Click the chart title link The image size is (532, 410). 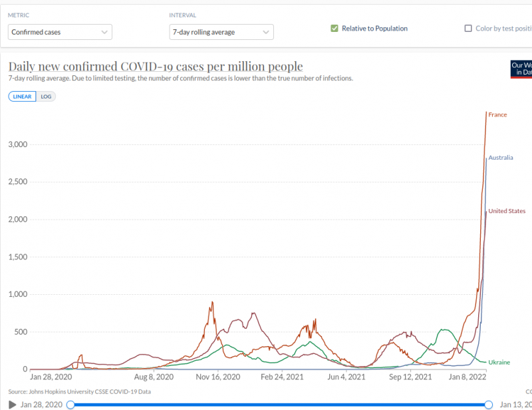(156, 67)
